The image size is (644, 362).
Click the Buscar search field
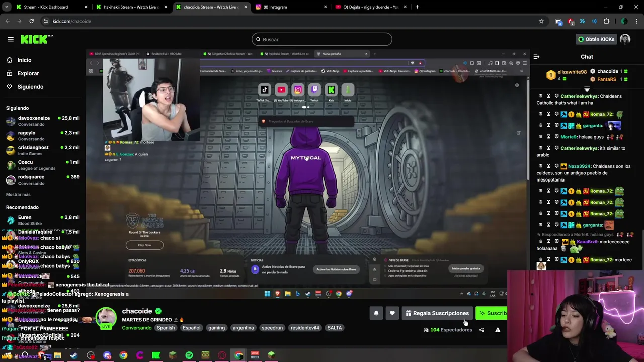pos(322,39)
